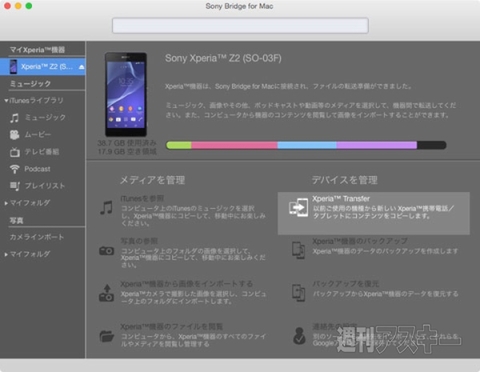This screenshot has height=372, width=480.
Task: Click the status field at window top
Action: (240, 25)
